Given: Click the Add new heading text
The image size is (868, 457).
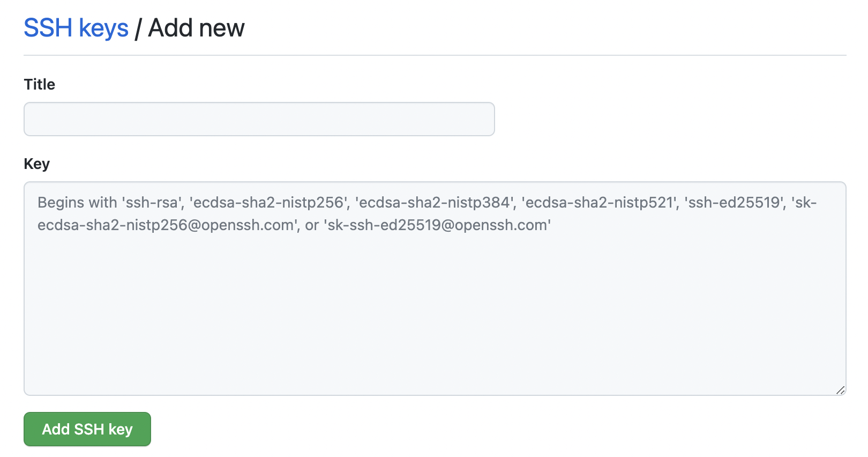Looking at the screenshot, I should coord(196,28).
